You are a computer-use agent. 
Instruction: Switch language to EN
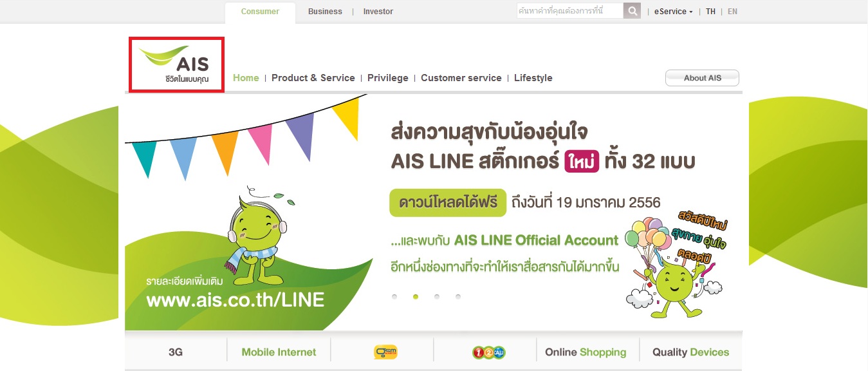point(732,12)
